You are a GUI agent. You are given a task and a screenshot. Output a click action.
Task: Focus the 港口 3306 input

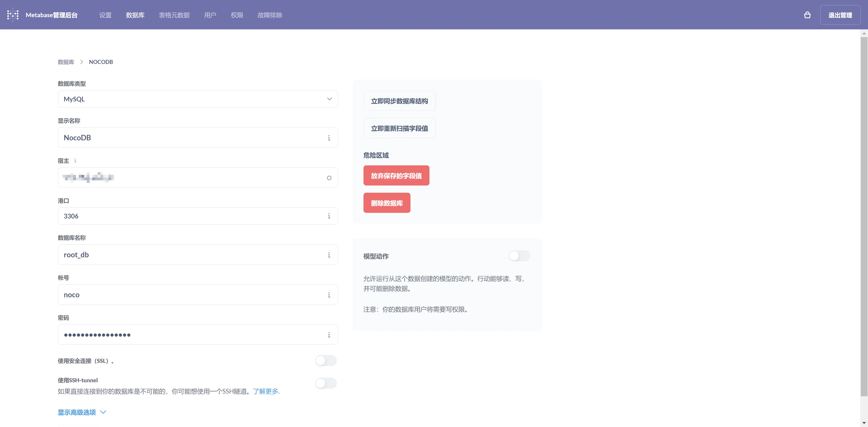198,216
